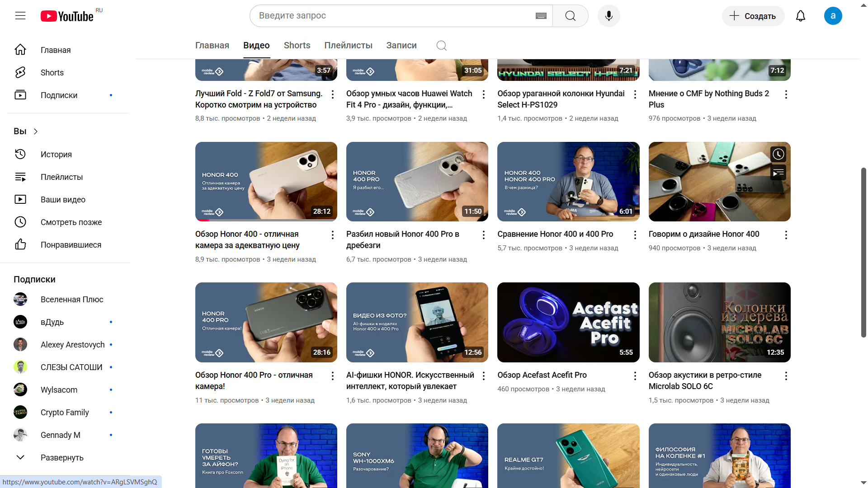This screenshot has width=868, height=488.
Task: Click the page vertical scrollbar
Action: click(863, 252)
